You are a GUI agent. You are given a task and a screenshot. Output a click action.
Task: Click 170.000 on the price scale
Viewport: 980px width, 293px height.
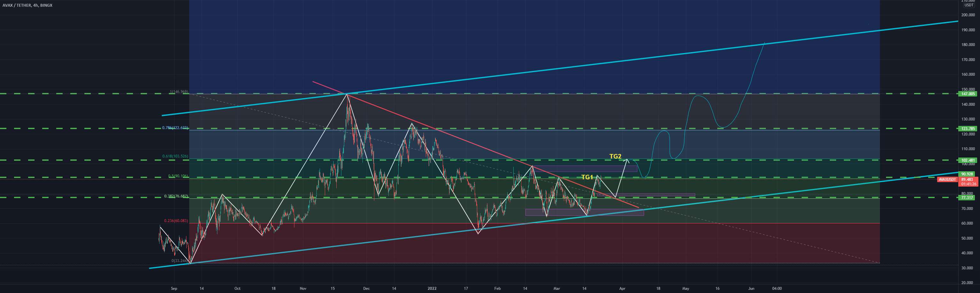click(968, 60)
